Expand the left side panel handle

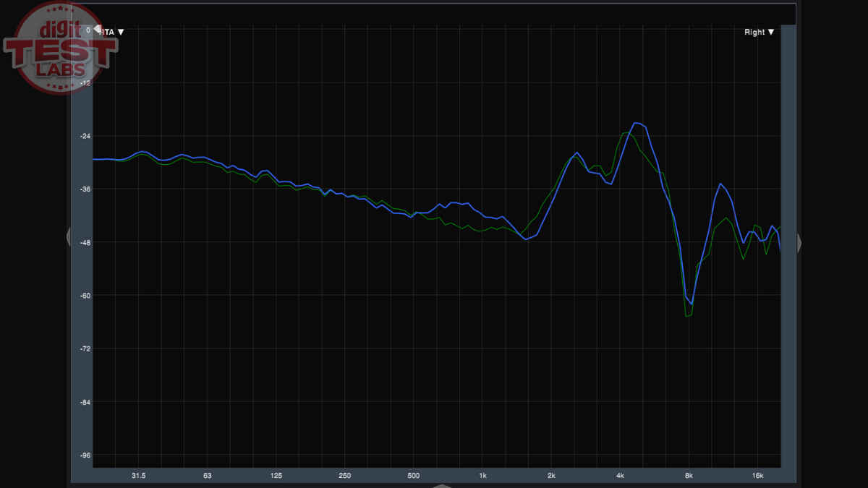click(x=69, y=236)
